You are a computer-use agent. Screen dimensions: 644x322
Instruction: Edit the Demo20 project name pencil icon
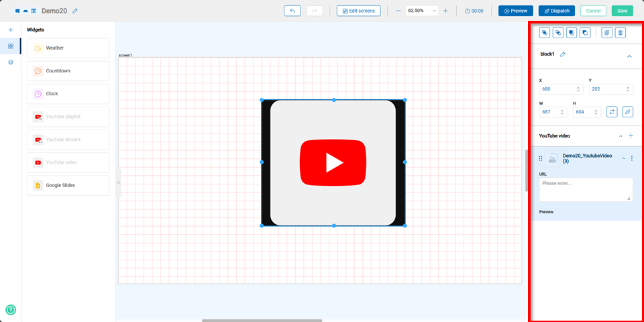tap(75, 11)
